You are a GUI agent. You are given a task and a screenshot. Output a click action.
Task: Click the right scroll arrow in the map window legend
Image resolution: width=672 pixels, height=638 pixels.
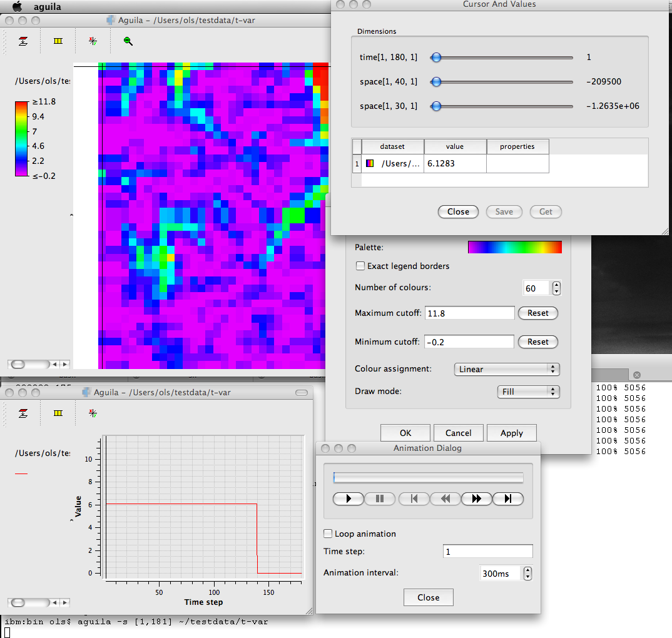[64, 364]
